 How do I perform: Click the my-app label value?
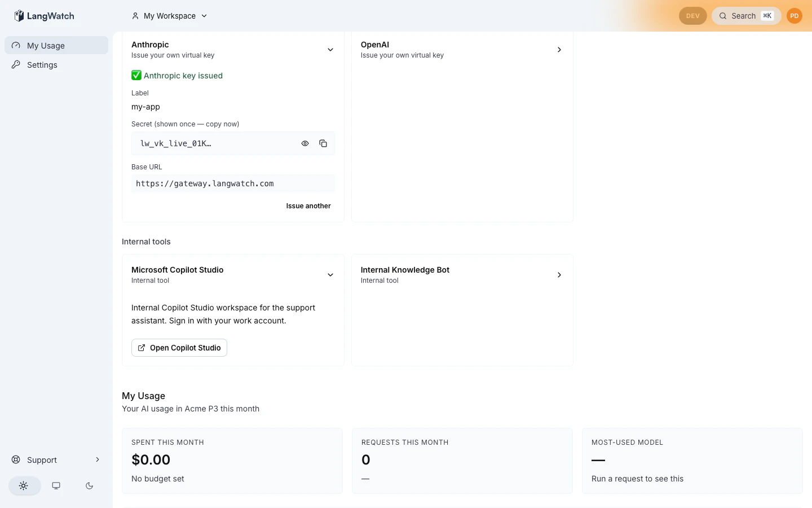(145, 107)
